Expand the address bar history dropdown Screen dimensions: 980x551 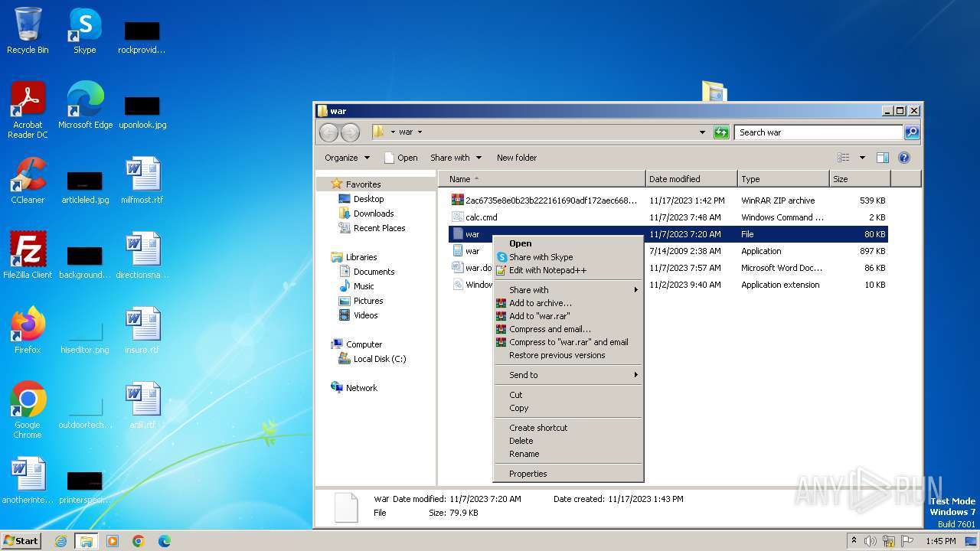[x=703, y=132]
